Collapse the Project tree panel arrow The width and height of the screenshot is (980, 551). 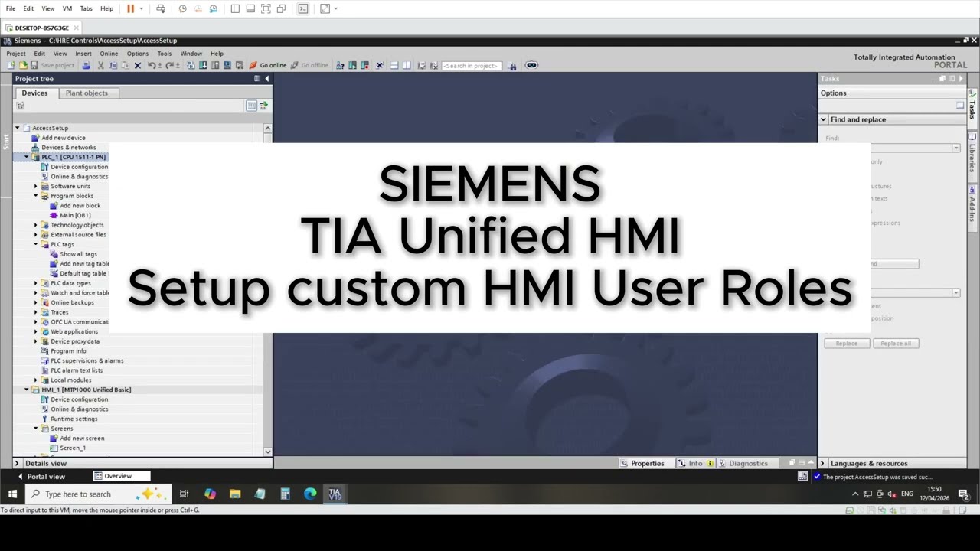(266, 78)
